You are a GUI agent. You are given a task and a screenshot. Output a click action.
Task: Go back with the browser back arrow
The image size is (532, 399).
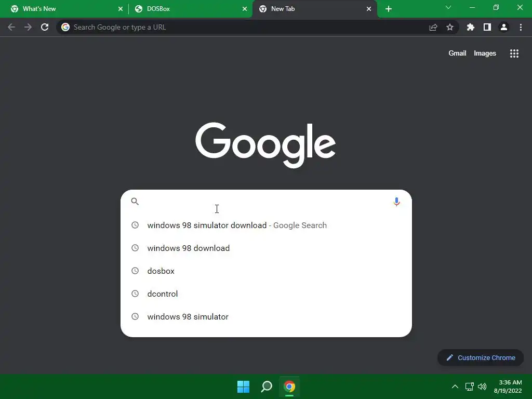click(x=11, y=27)
